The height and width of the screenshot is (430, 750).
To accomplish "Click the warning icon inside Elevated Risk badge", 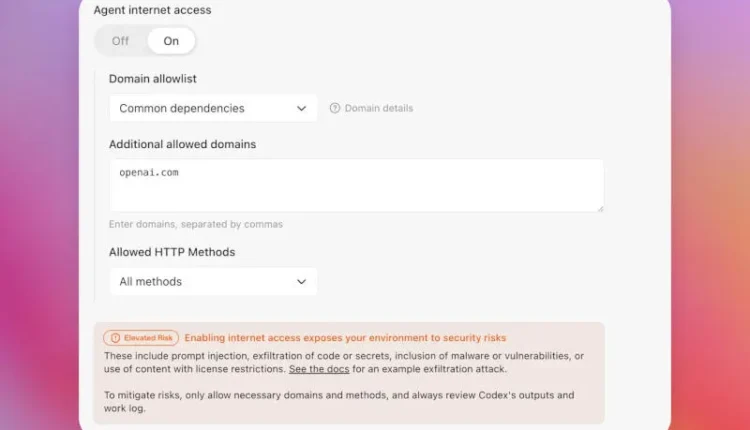I will 115,338.
